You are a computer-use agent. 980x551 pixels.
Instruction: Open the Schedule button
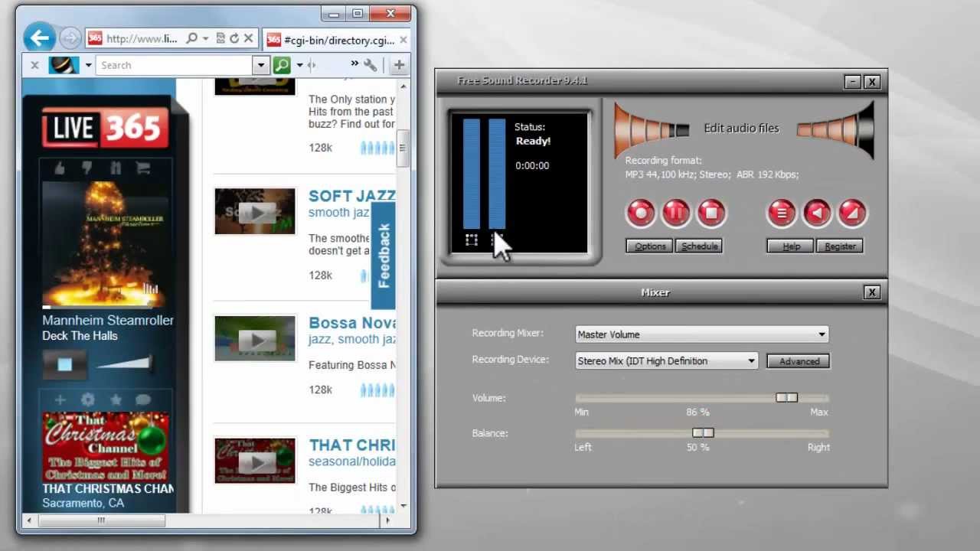click(699, 246)
